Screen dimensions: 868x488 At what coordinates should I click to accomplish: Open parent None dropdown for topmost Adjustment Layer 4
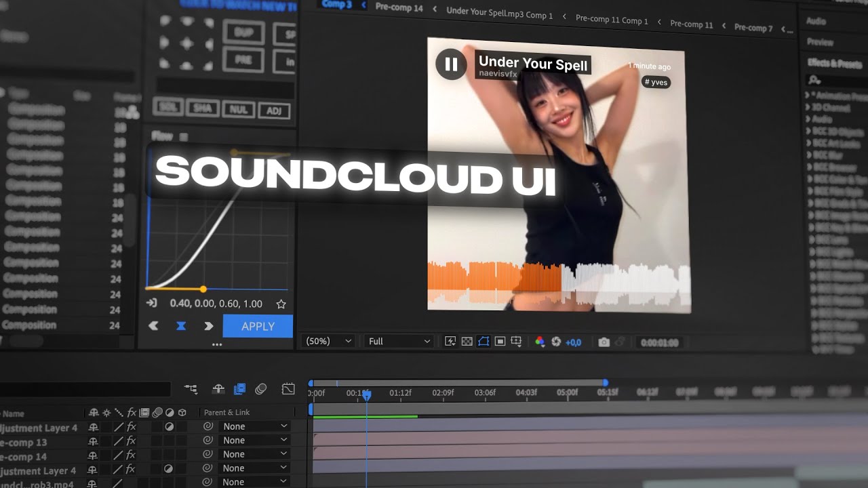coord(255,426)
